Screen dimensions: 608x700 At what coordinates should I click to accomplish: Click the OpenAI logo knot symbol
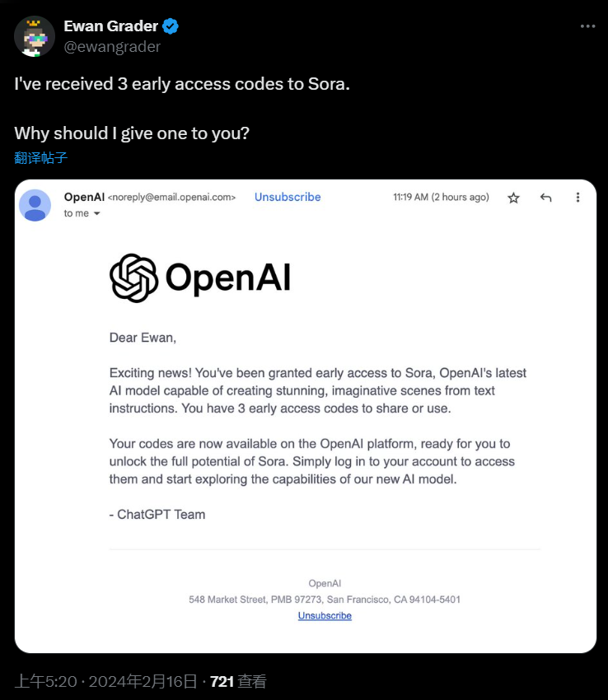coord(133,278)
